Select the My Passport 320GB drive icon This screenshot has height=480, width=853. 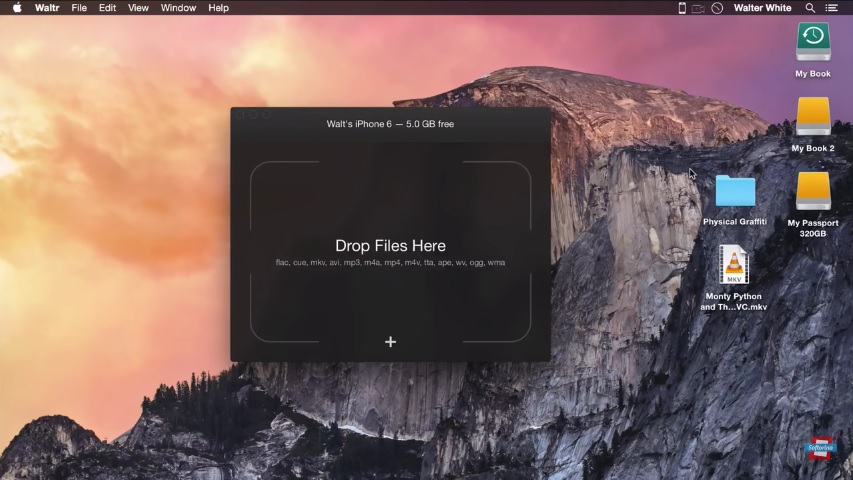[813, 191]
